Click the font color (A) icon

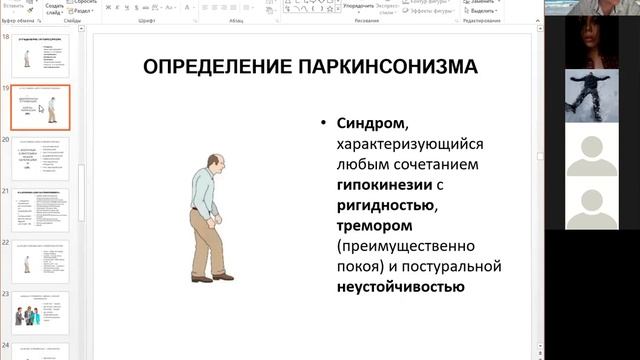point(187,7)
